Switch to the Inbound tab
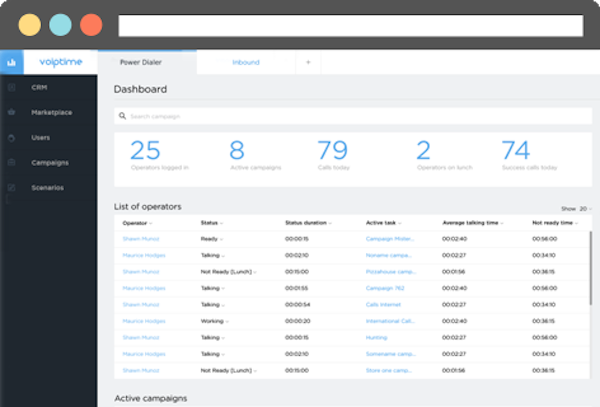This screenshot has width=600, height=407. (246, 62)
